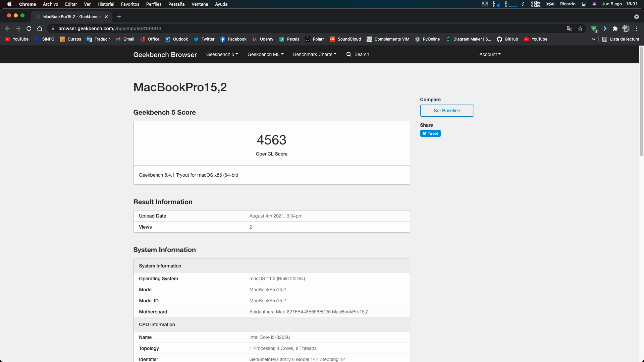The image size is (644, 362).
Task: Click the Set Baseline button
Action: (x=446, y=111)
